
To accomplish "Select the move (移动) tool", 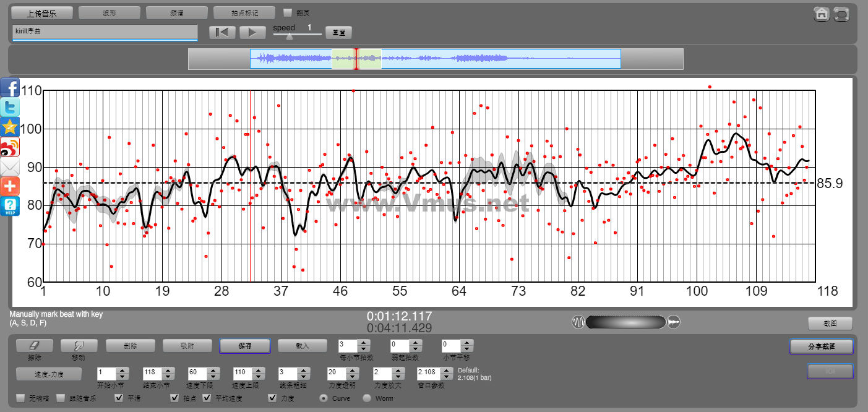I will point(79,346).
